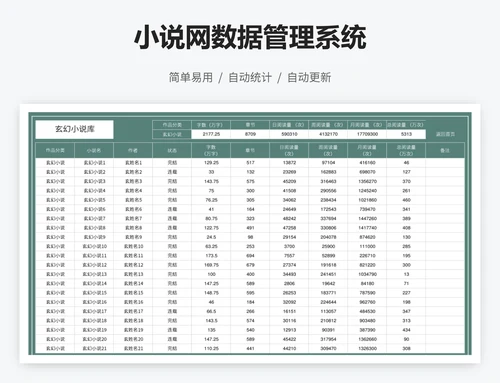Select the author cell 玄姓名6

point(133,209)
